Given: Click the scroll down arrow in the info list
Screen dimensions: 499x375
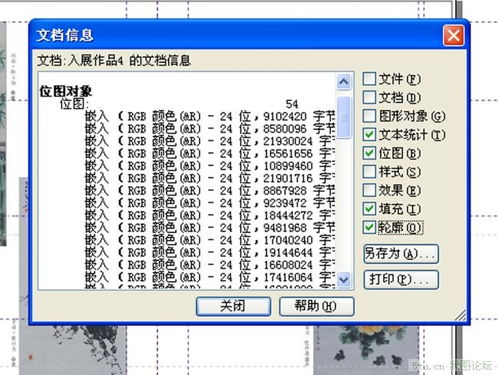Looking at the screenshot, I should 344,279.
